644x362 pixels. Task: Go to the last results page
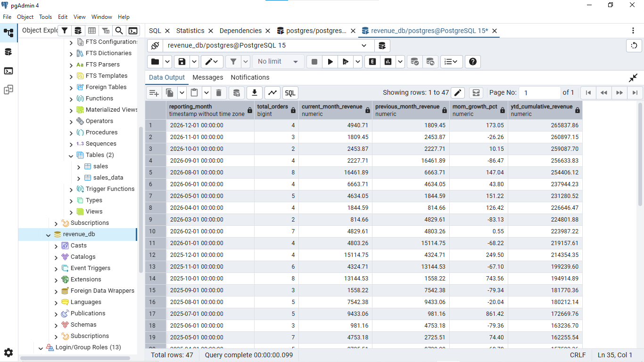pos(635,93)
